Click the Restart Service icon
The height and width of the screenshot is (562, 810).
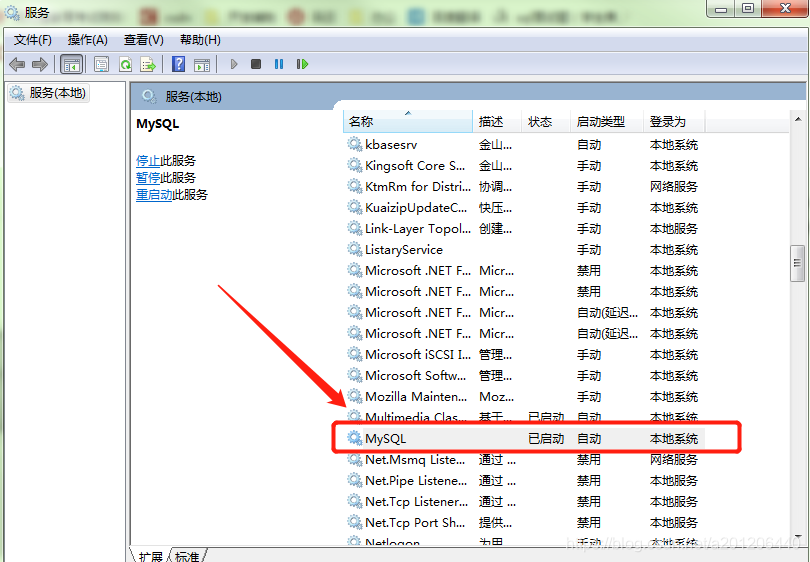coord(302,64)
